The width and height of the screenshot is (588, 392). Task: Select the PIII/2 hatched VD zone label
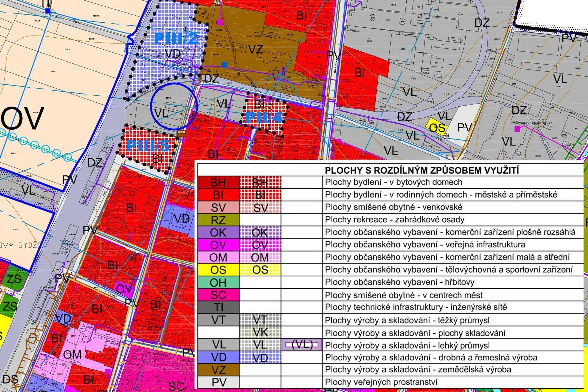tap(176, 39)
